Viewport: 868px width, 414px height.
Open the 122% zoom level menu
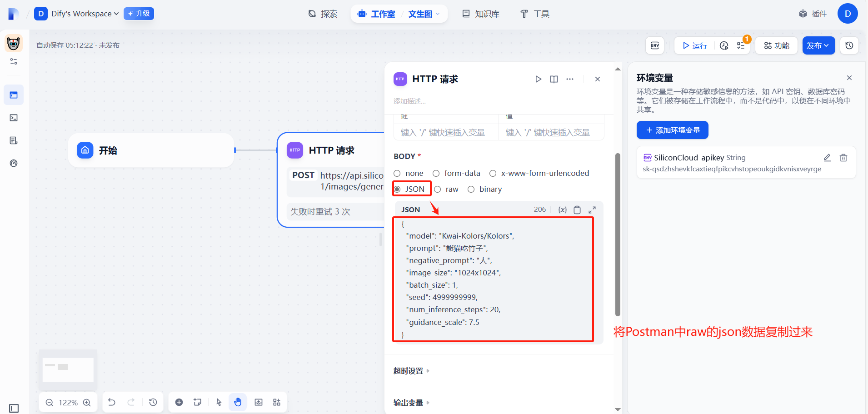68,403
